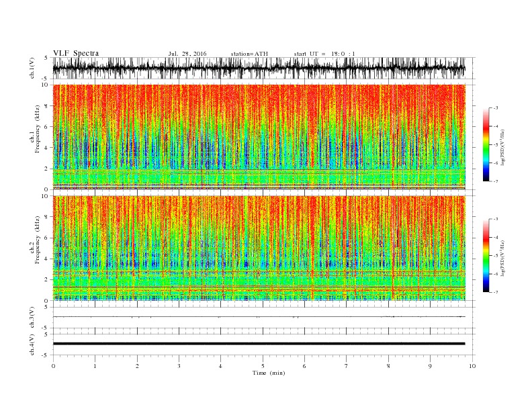
Task: Click the ch.2 PSD color scale bar
Action: [x=486, y=255]
